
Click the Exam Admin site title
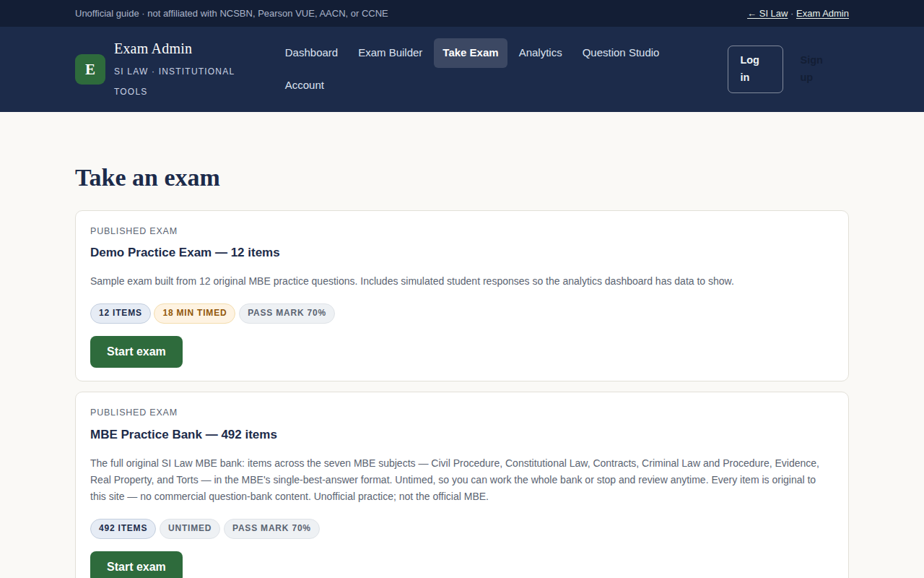click(x=153, y=48)
